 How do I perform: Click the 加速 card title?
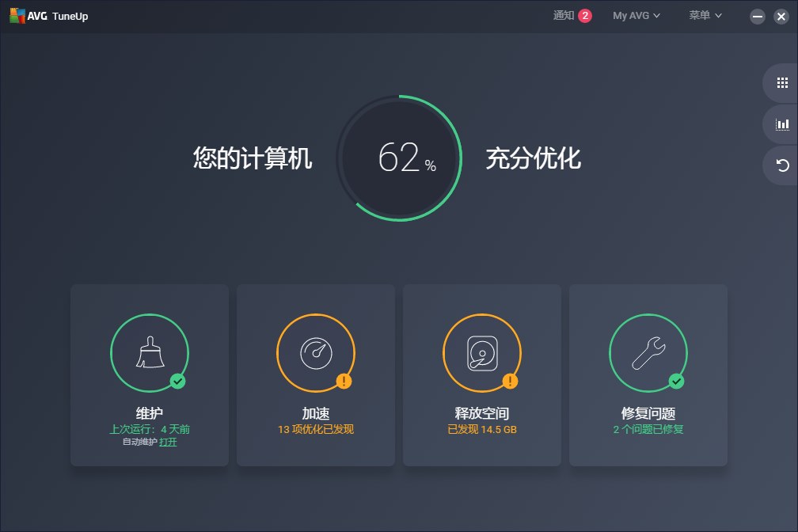[316, 413]
